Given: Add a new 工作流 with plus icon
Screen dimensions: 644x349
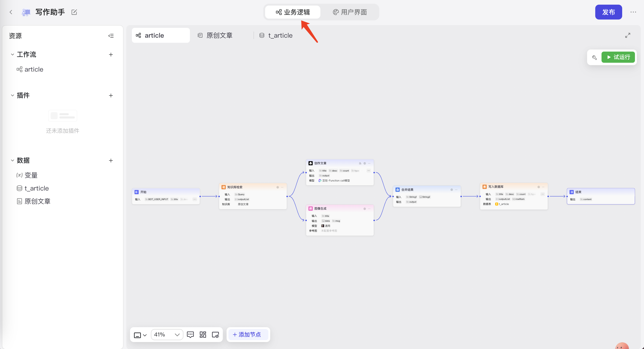Looking at the screenshot, I should tap(111, 55).
